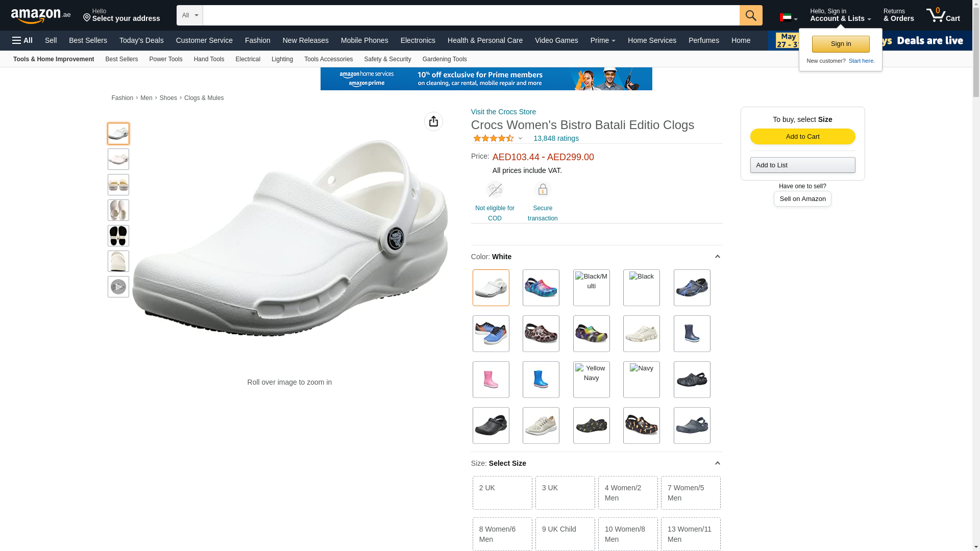
Task: Open the search category All dropdown
Action: pos(190,15)
